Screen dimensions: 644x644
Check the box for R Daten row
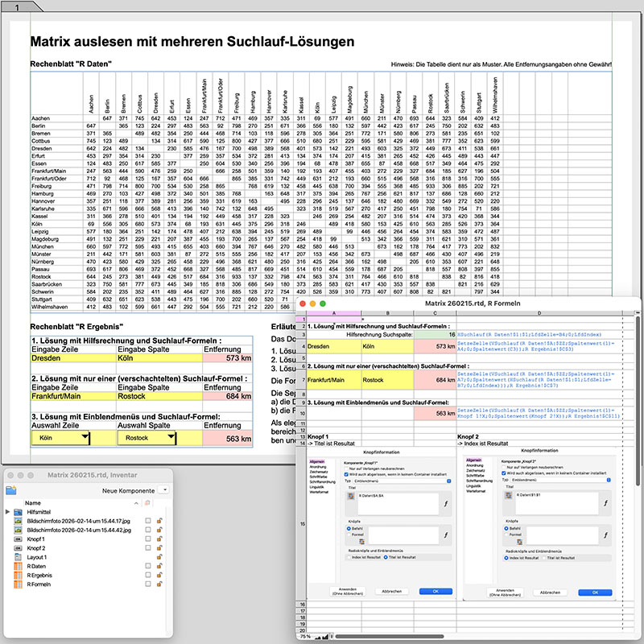coord(147,567)
